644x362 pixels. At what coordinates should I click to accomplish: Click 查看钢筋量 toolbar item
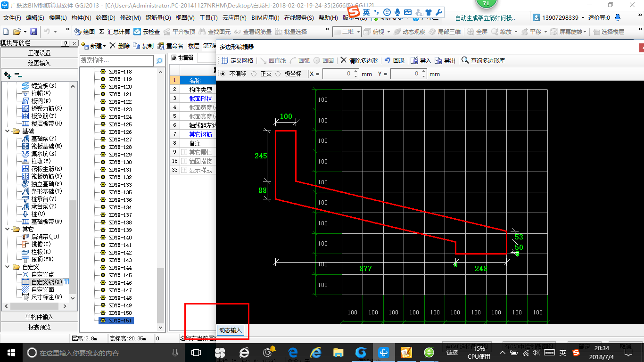(253, 32)
